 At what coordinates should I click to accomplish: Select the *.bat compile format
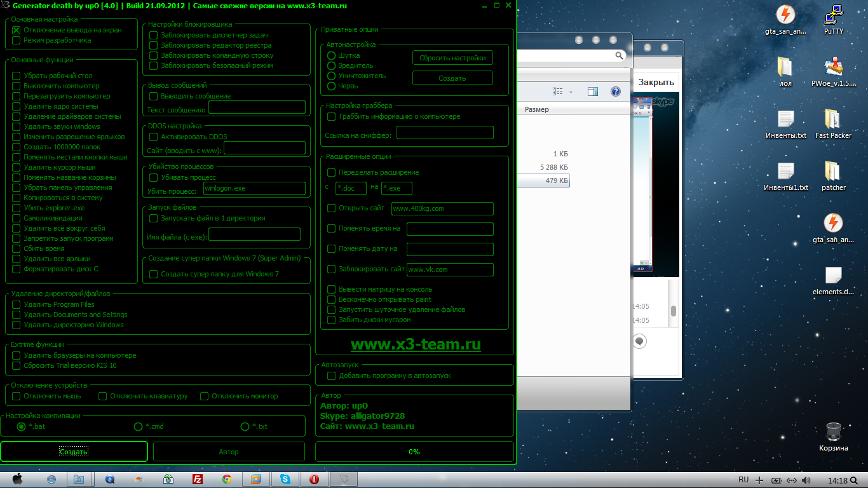21,426
